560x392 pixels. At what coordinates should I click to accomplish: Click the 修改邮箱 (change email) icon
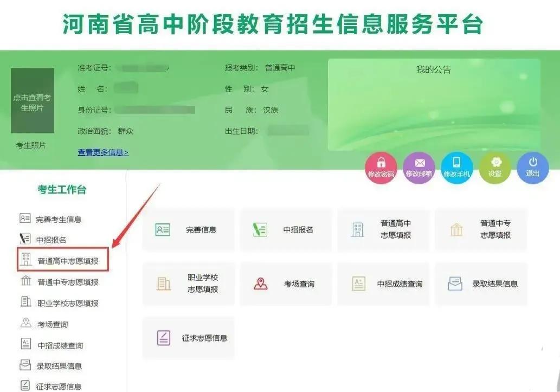coord(419,168)
